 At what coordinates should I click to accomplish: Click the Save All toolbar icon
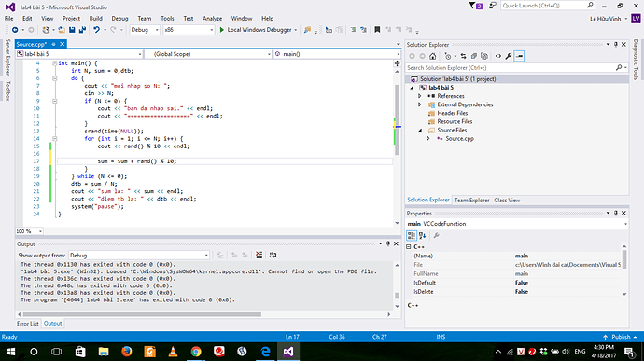click(82, 30)
